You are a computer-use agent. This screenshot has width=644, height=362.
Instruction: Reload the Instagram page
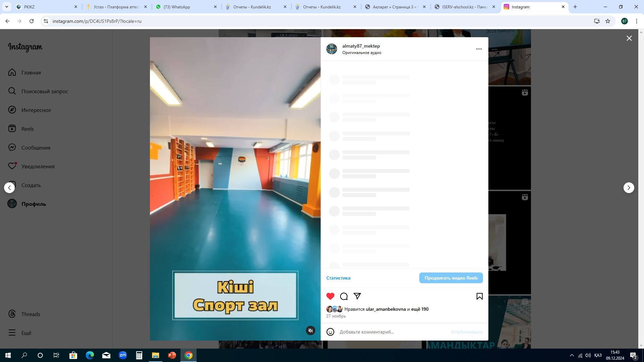[32, 21]
